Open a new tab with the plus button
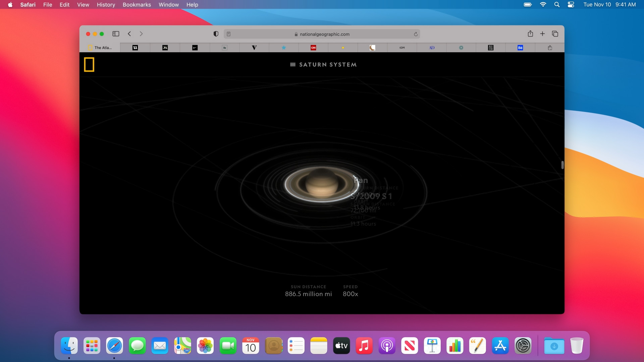This screenshot has width=644, height=362. point(542,34)
